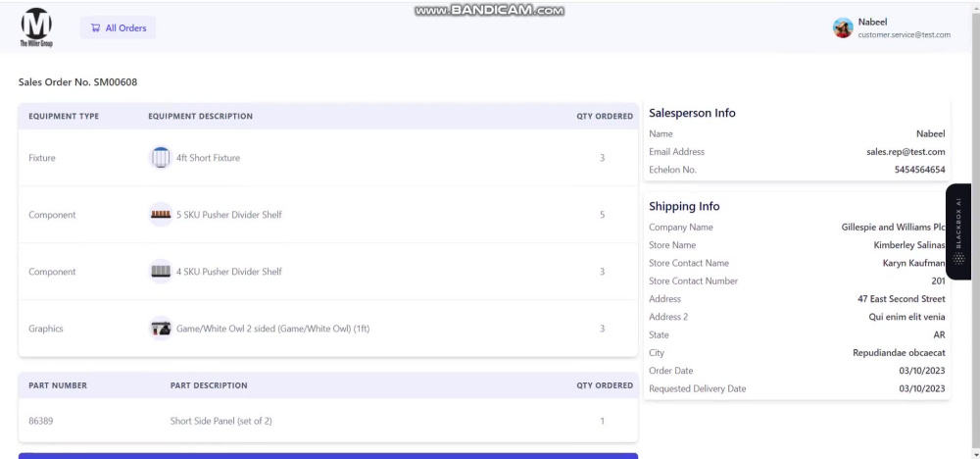Screen dimensions: 980x459
Task: Click the cart icon beside All Orders
Action: tap(95, 27)
